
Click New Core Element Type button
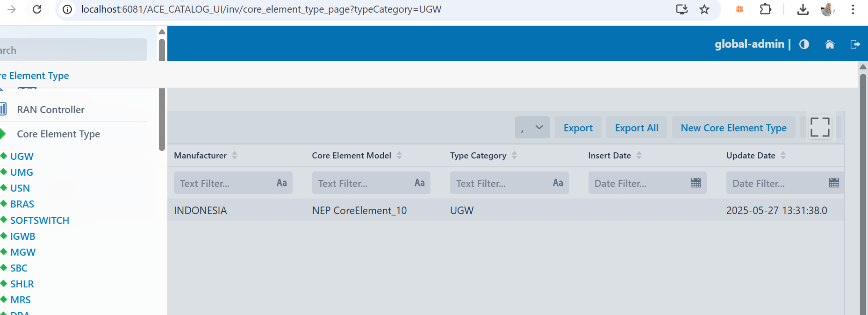[733, 128]
